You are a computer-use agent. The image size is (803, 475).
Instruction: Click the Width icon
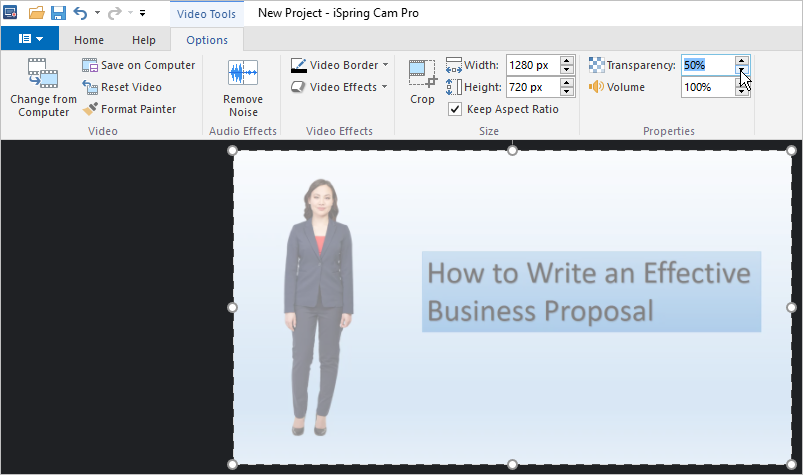[454, 66]
